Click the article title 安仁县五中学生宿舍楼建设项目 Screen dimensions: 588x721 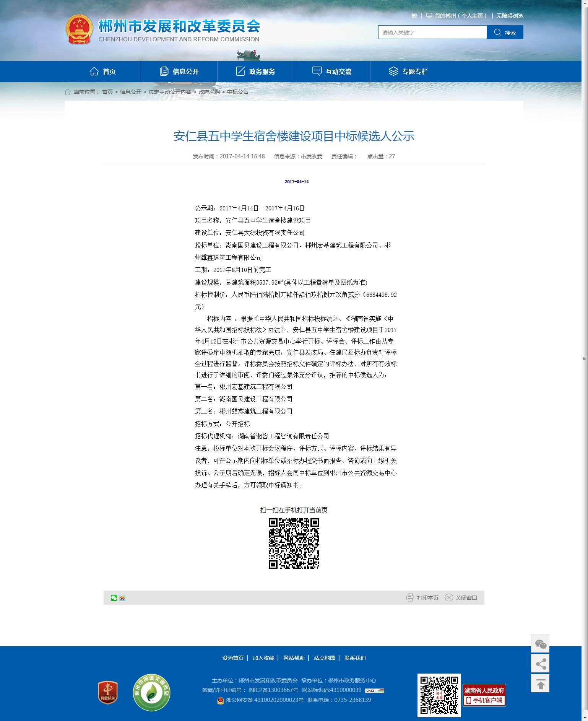[294, 136]
